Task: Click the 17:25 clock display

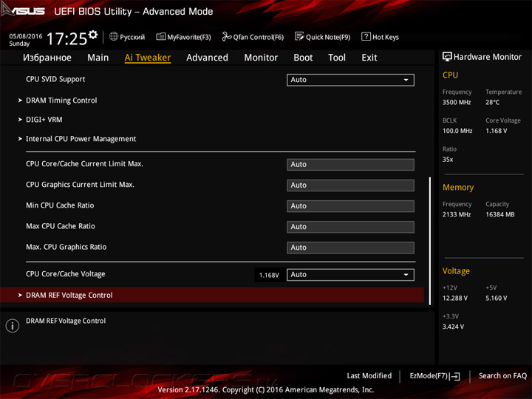Action: [66, 38]
